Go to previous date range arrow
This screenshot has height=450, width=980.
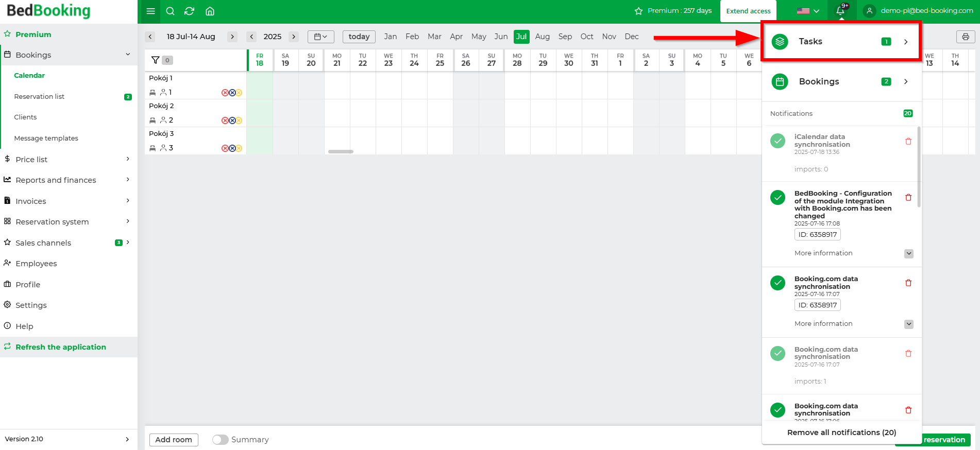click(x=150, y=37)
